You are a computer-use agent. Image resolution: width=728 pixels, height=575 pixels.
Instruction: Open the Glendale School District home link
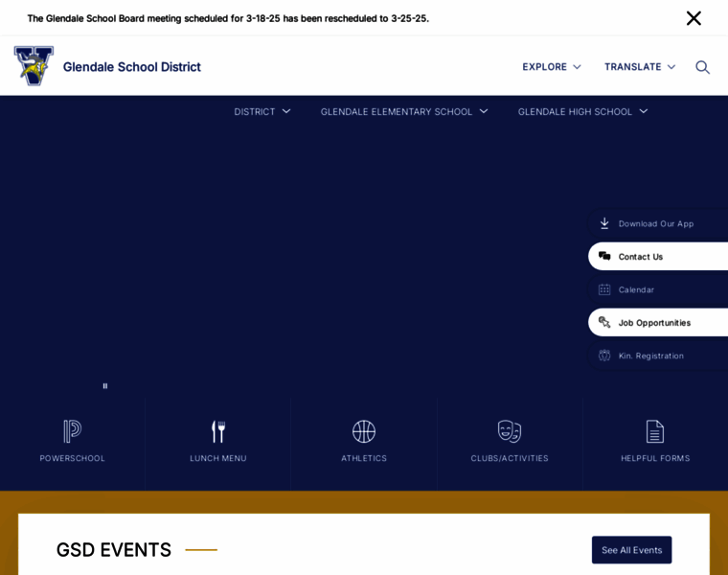(x=132, y=67)
